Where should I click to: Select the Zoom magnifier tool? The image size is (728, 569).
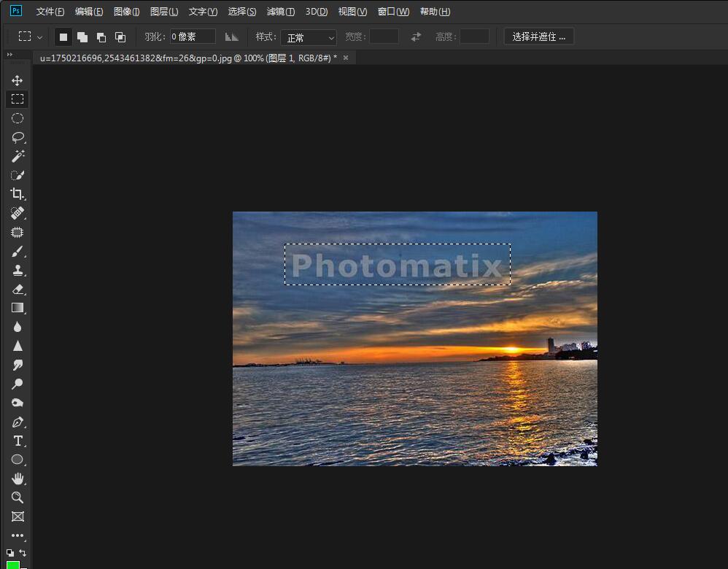coord(18,498)
